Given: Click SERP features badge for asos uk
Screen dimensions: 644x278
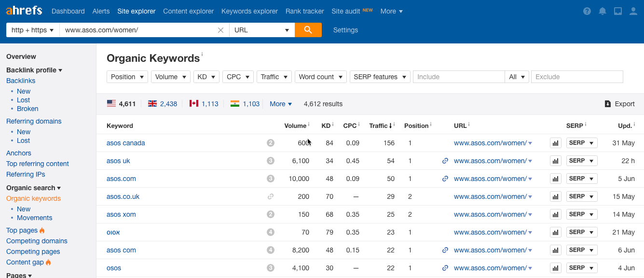Looking at the screenshot, I should click(x=271, y=161).
